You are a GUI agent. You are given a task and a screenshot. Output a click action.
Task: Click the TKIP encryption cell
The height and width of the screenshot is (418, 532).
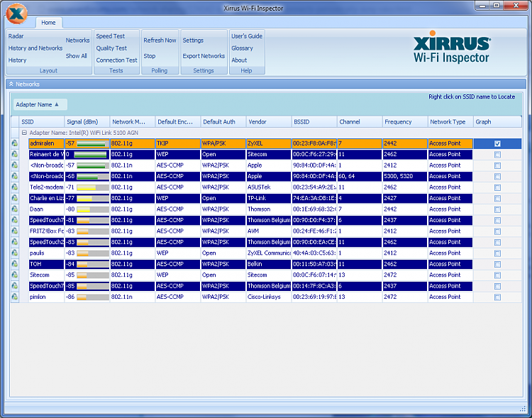click(178, 143)
